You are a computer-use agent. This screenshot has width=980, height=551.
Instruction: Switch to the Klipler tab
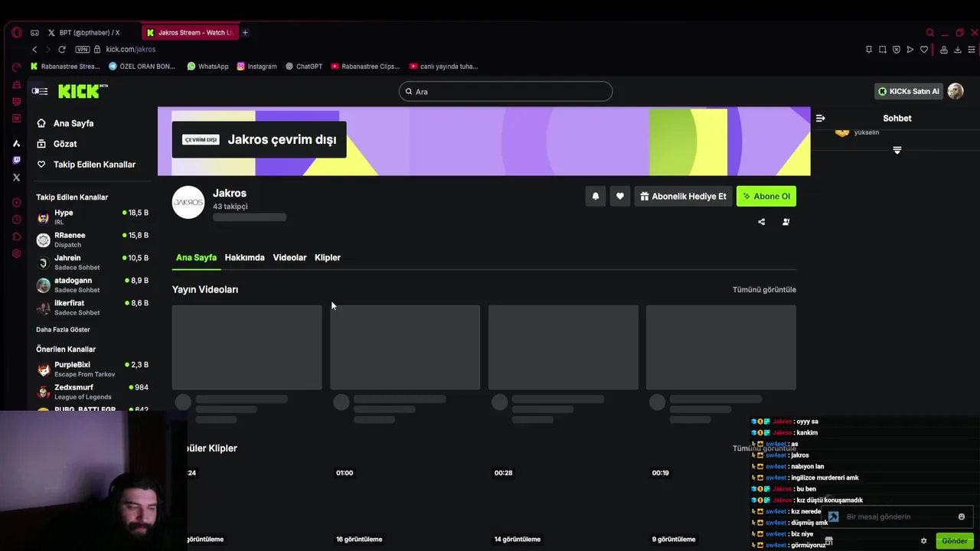[328, 258]
